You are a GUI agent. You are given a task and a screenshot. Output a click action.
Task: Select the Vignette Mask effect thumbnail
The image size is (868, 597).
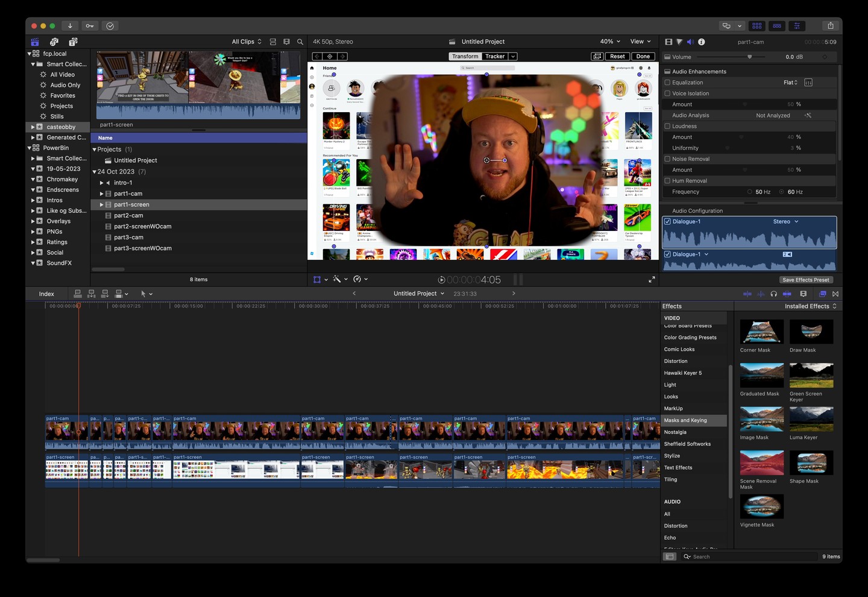762,507
